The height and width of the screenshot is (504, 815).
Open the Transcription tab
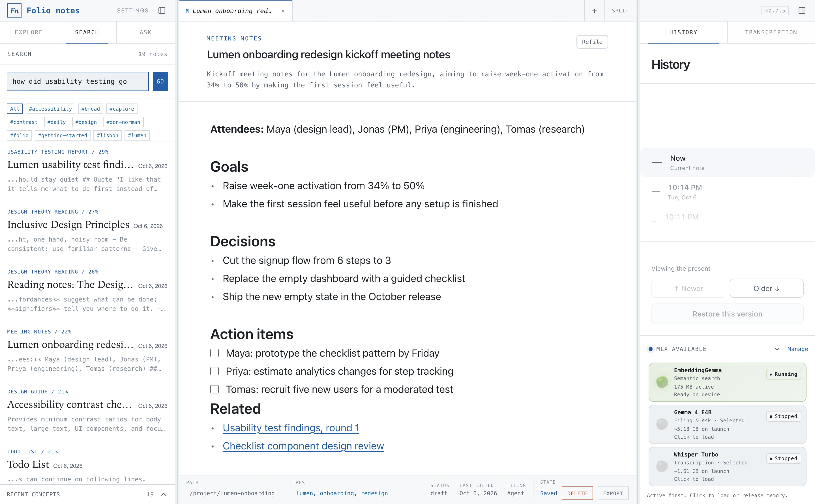(x=771, y=32)
